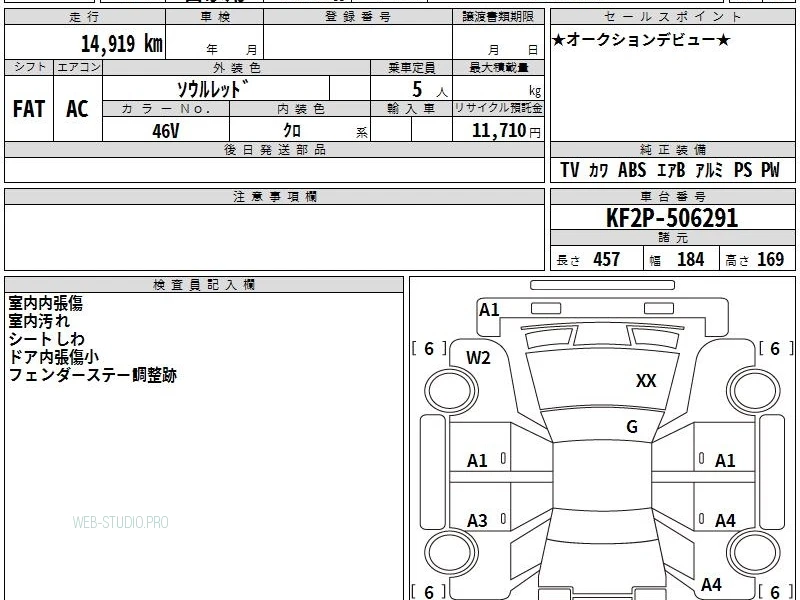
Task: Click the W2 mark on the car diagram
Action: [x=478, y=358]
